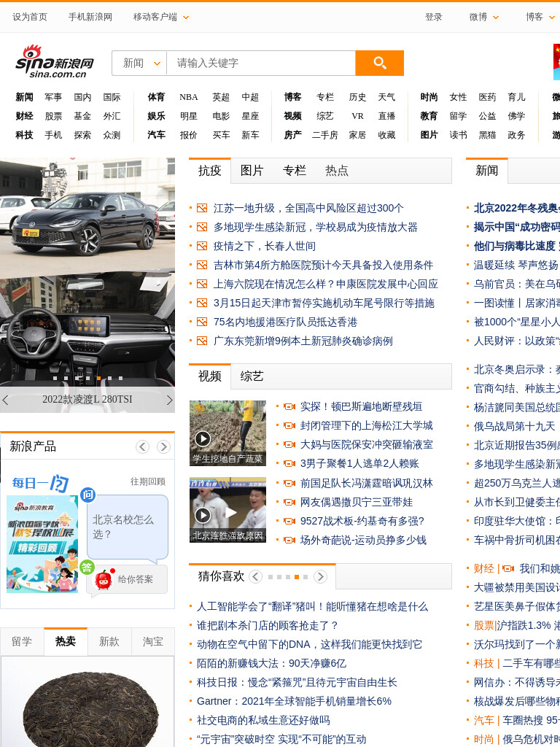This screenshot has width=560, height=747.
Task: Open 75名内地援港医疗队员抵达香港 headline
Action: coord(285,322)
